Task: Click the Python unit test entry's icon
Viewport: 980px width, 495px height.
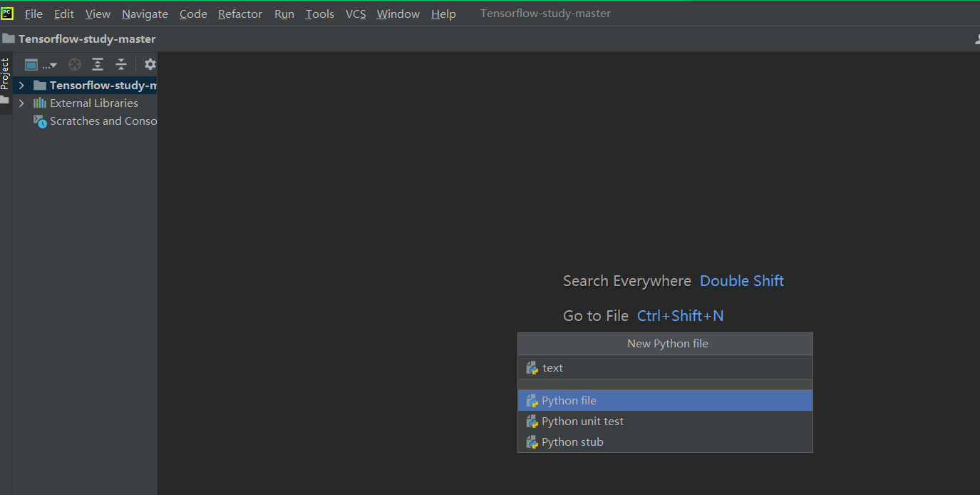Action: click(x=532, y=422)
